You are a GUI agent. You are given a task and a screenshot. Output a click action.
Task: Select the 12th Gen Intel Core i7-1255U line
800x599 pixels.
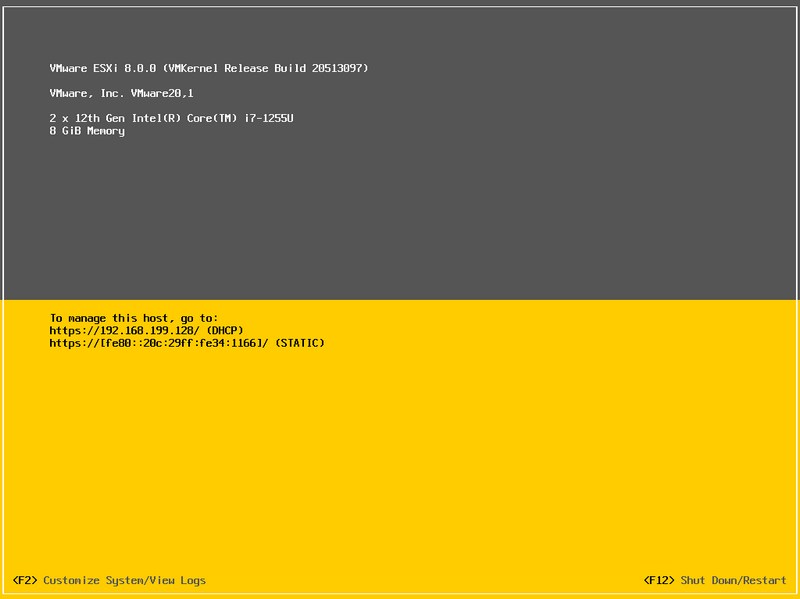coord(171,118)
